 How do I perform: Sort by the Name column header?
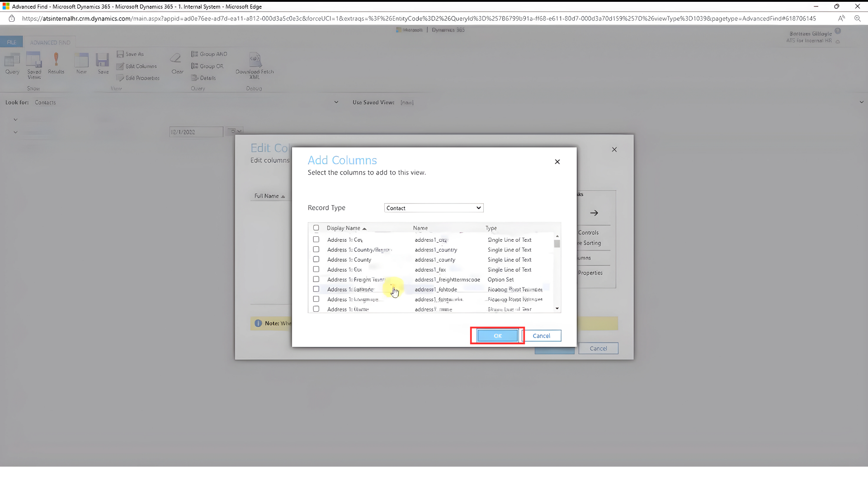coord(420,228)
